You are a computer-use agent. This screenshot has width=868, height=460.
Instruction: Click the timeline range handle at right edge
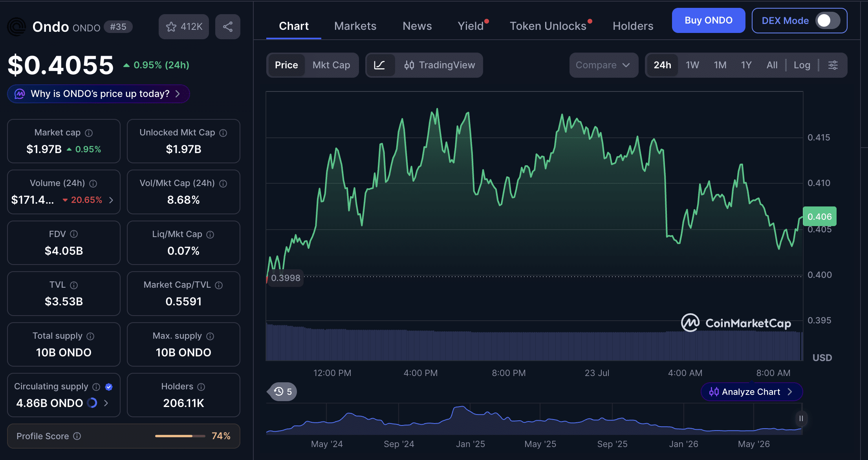coord(801,418)
